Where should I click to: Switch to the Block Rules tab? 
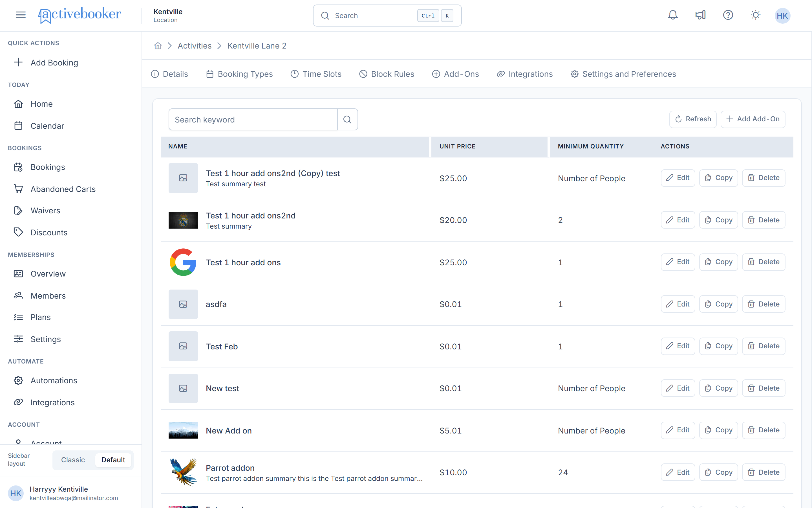coord(387,74)
